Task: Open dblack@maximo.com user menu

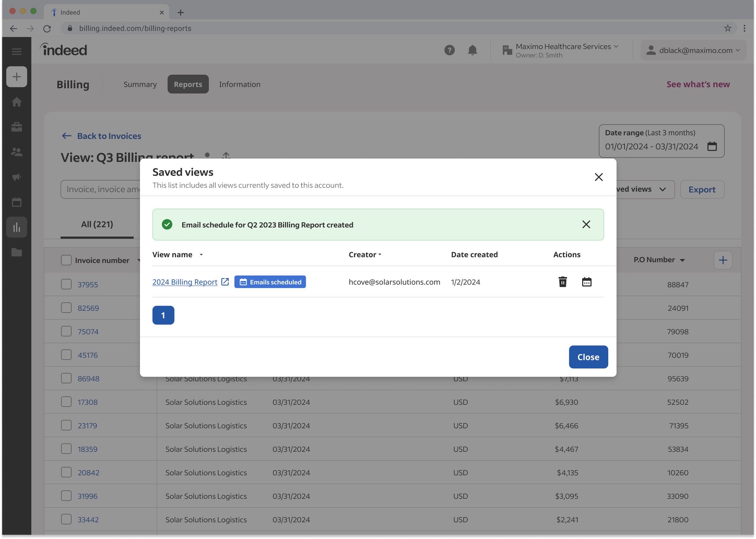Action: (x=693, y=50)
